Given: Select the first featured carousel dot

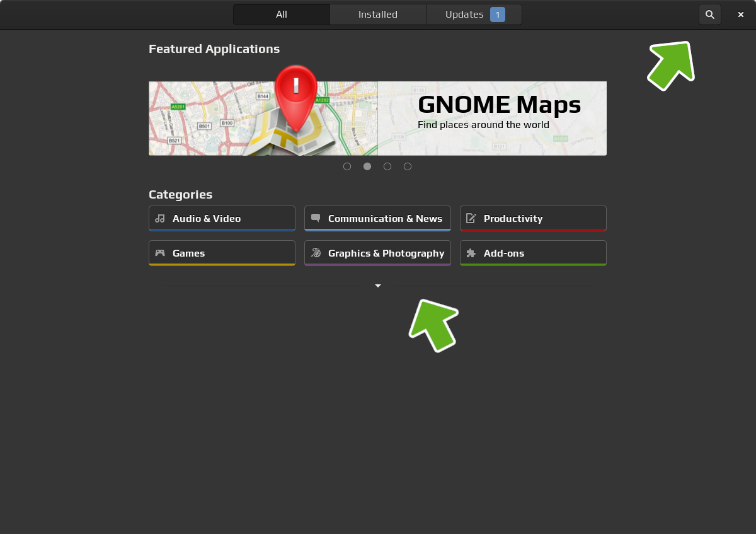Looking at the screenshot, I should [x=347, y=166].
